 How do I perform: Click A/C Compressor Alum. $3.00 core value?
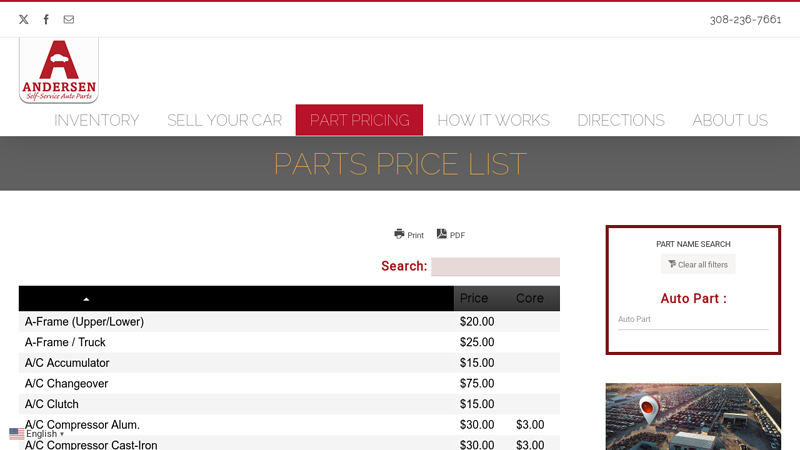click(x=530, y=424)
